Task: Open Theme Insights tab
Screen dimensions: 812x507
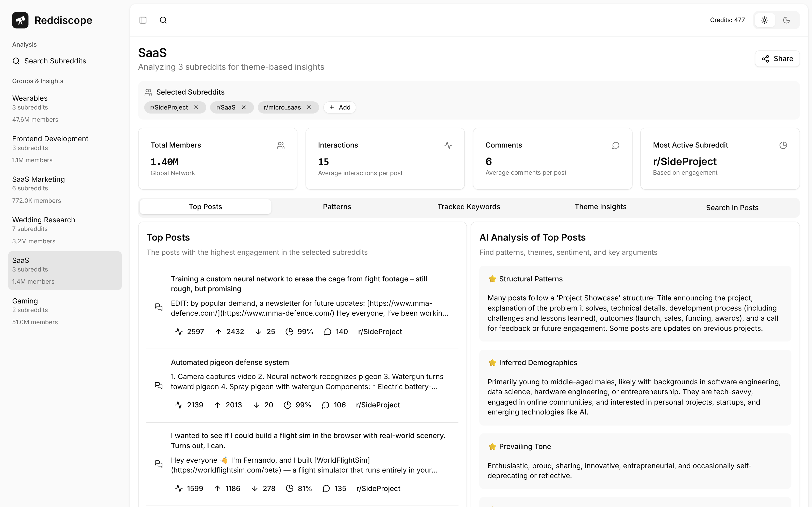Action: click(600, 207)
